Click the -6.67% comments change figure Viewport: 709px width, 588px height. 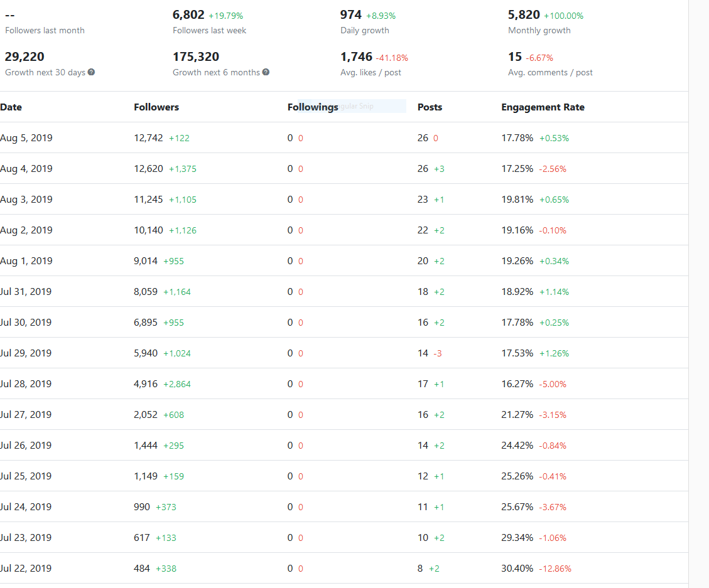click(x=539, y=58)
